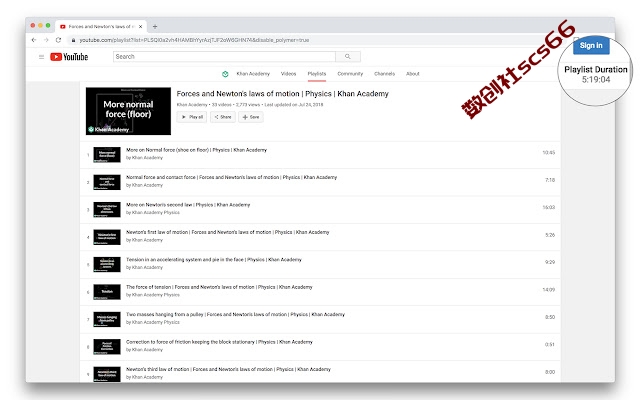Click the URL address bar
640x400 pixels.
tap(194, 40)
